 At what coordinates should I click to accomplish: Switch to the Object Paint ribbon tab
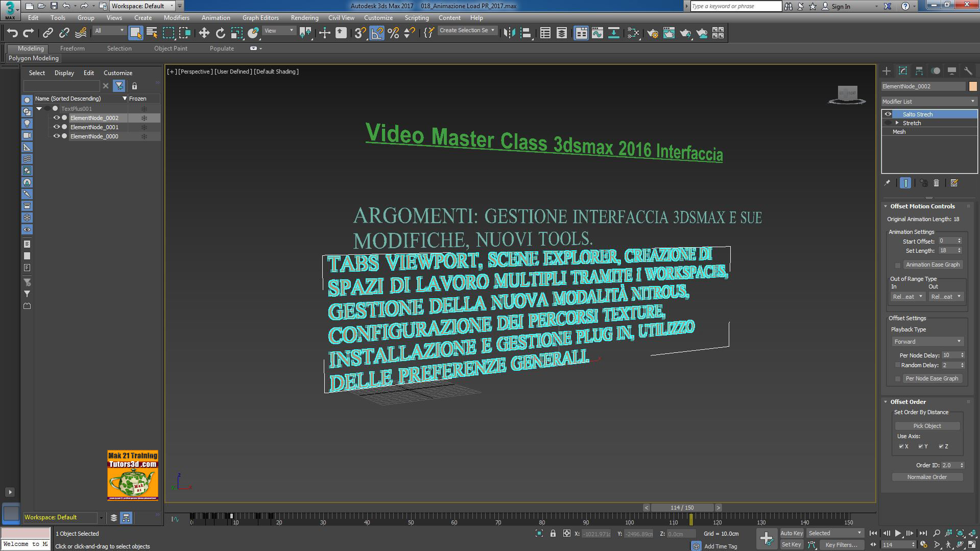[x=171, y=49]
